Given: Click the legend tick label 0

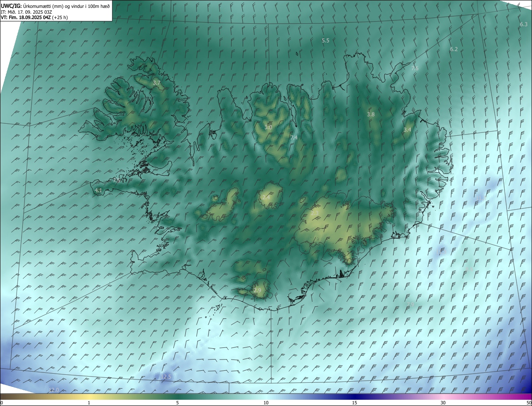Looking at the screenshot, I should 1,403.
